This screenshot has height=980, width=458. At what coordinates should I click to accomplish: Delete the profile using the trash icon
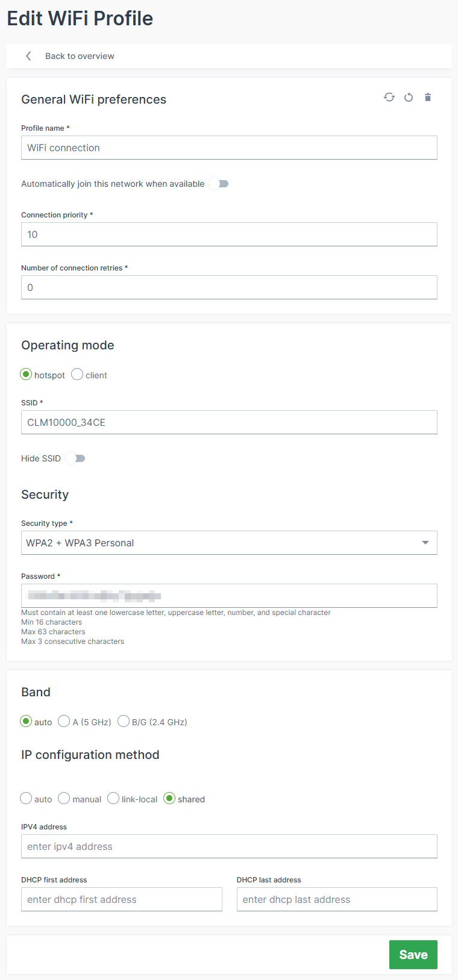pyautogui.click(x=428, y=97)
